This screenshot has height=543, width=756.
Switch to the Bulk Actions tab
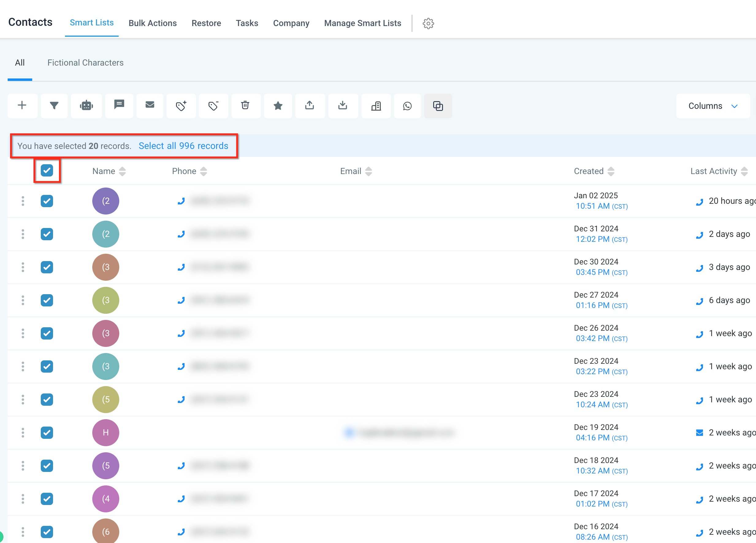[x=152, y=23]
